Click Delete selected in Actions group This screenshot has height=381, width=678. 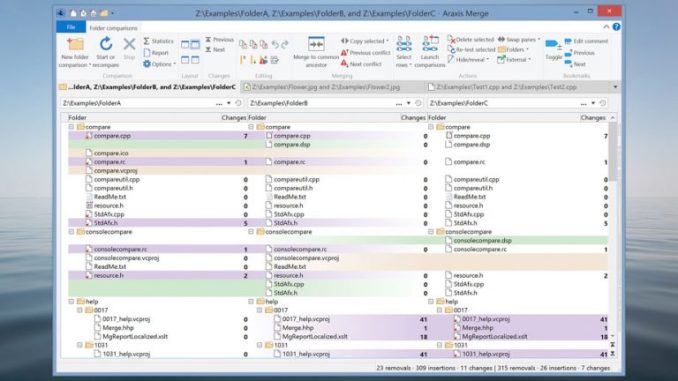[x=471, y=39]
